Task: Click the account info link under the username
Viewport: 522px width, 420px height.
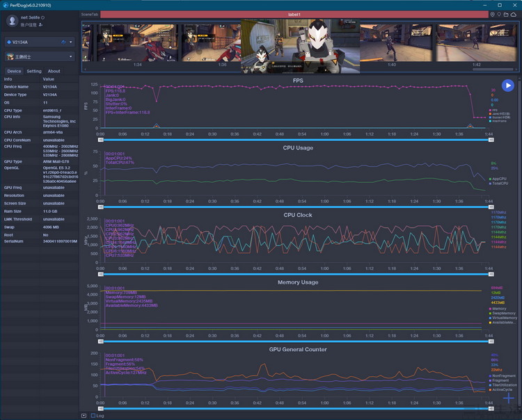Action: click(29, 25)
